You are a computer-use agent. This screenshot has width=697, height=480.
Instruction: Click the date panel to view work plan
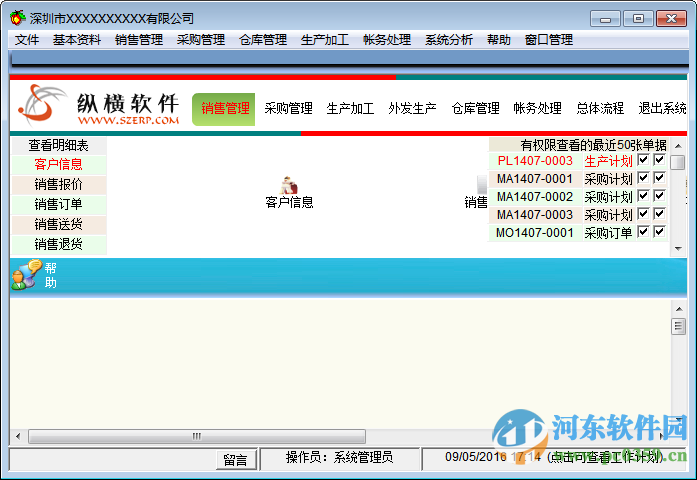coord(553,458)
